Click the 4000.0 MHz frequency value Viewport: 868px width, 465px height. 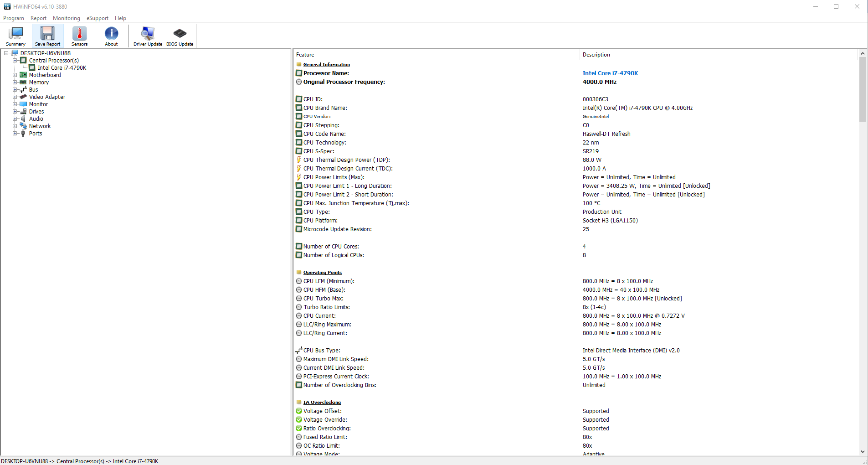tap(599, 82)
